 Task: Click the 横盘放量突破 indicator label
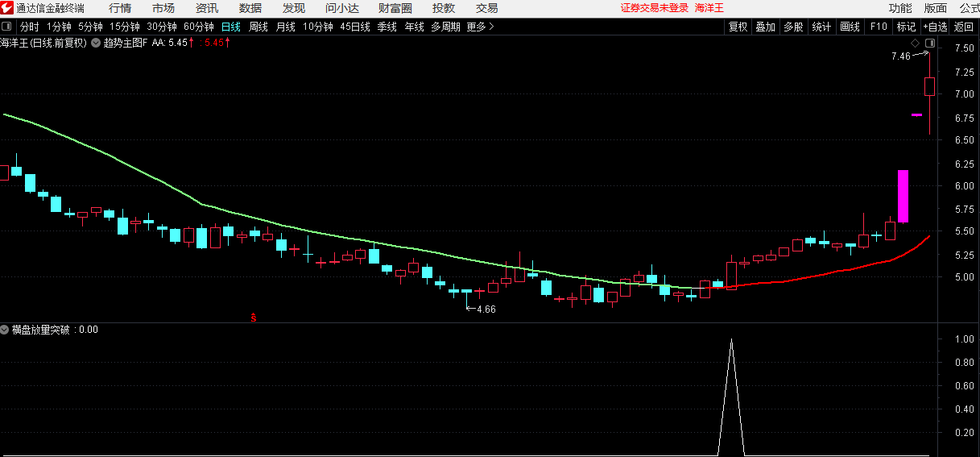pos(40,330)
